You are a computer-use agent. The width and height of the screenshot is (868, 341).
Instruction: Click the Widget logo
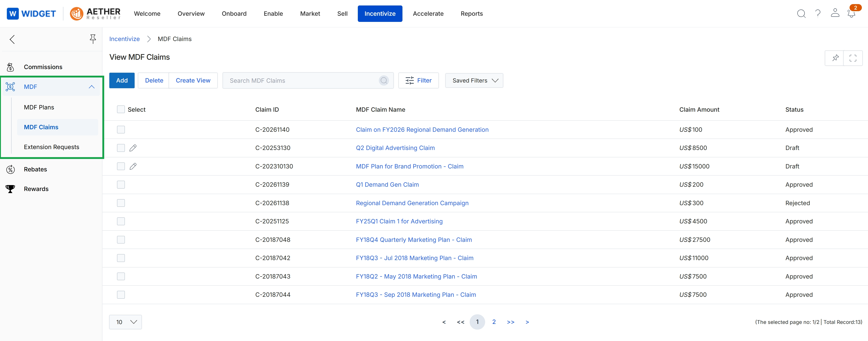[x=31, y=13]
